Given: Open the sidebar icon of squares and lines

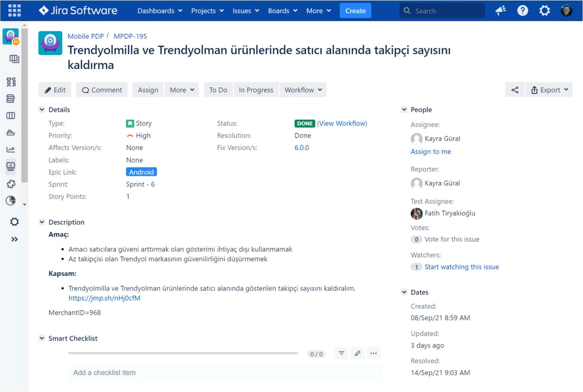Looking at the screenshot, I should click(11, 82).
